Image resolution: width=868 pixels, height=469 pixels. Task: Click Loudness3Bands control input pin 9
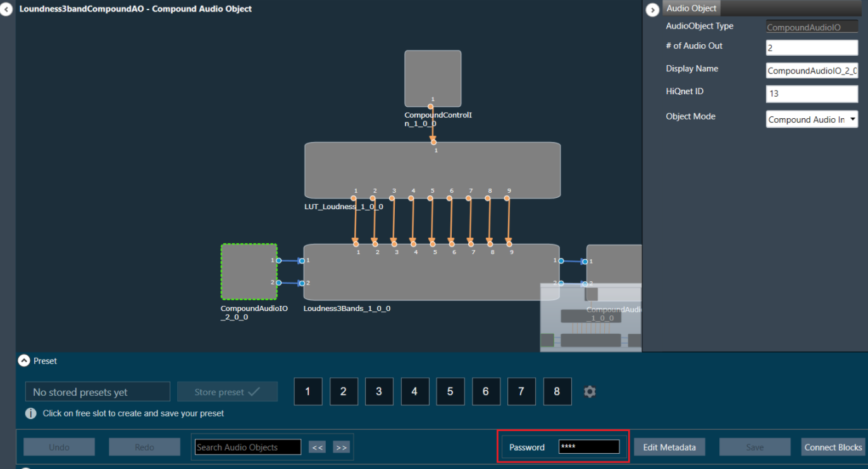pos(509,244)
